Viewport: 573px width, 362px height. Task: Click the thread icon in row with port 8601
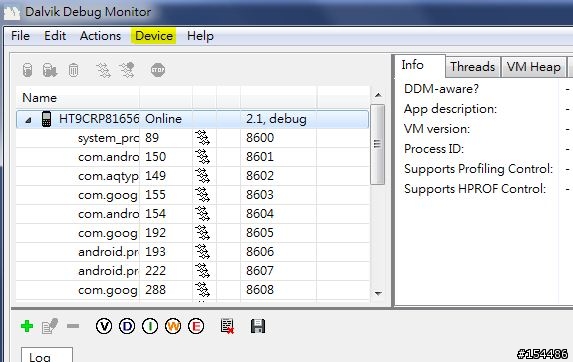[x=202, y=157]
